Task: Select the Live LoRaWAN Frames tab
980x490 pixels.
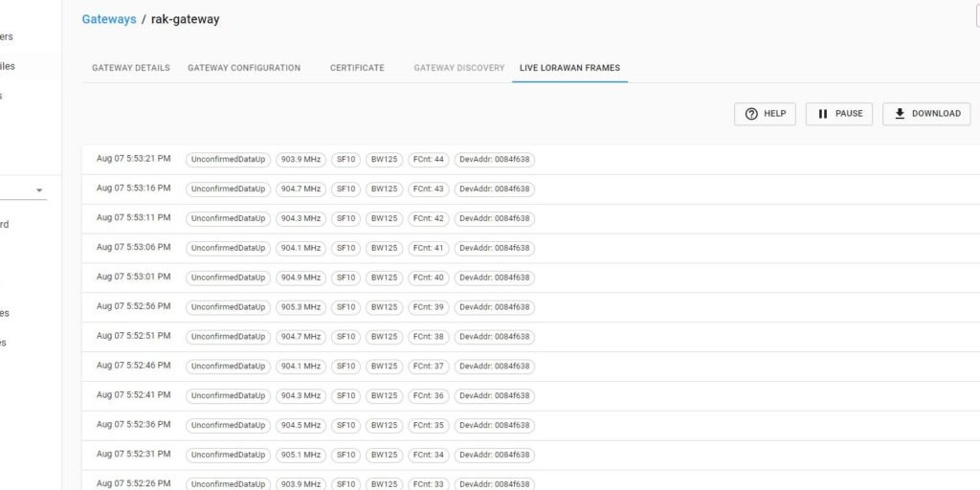Action: [569, 68]
